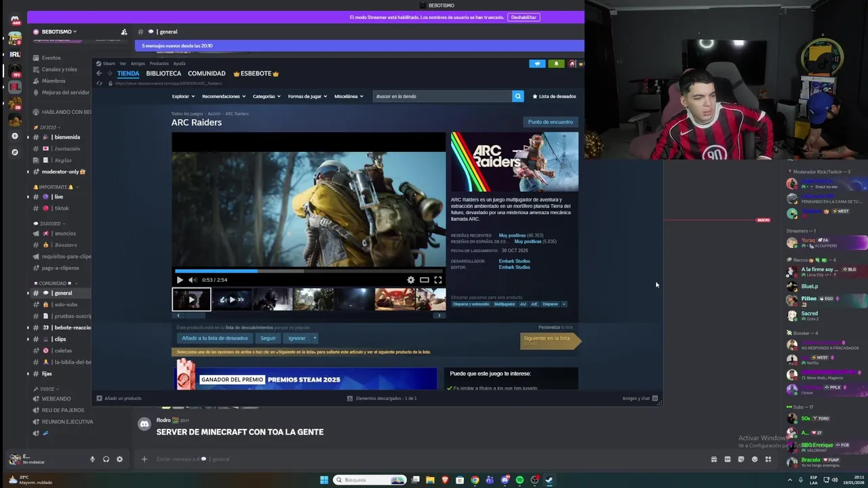868x488 pixels.
Task: Open the Amigos menu in Steam
Action: (x=138, y=64)
